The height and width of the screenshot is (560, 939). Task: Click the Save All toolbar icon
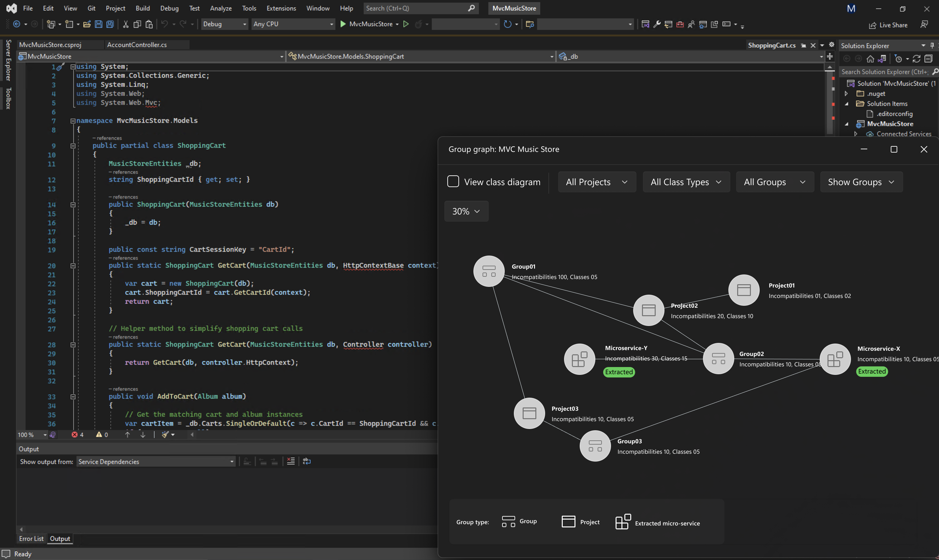coord(110,24)
